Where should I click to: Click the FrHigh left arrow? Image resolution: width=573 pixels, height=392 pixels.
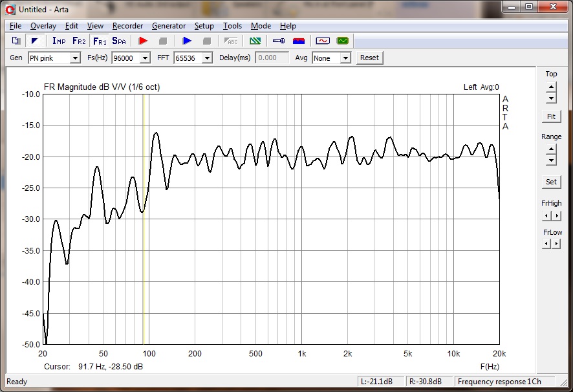(x=546, y=216)
